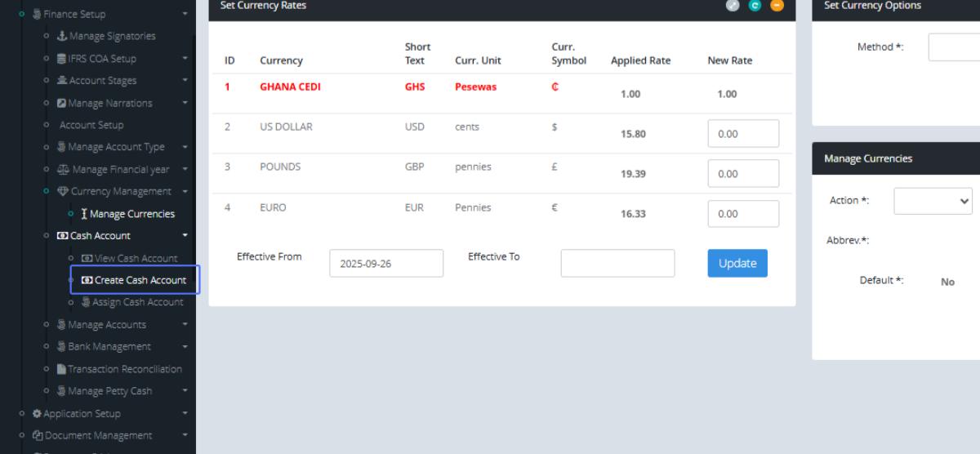Click the cash icon beside View Cash Account
The image size is (980, 454).
point(87,258)
